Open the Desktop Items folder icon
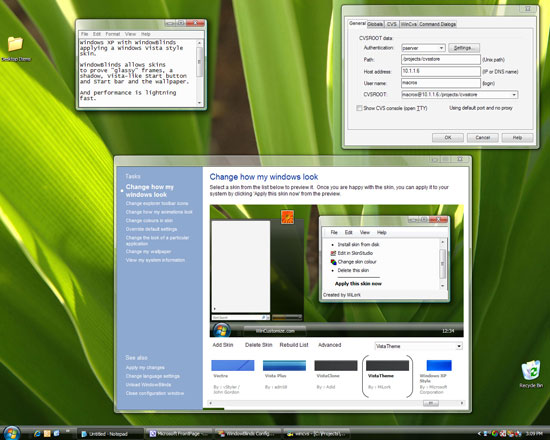Viewport: 550px width, 440px height. coord(15,44)
